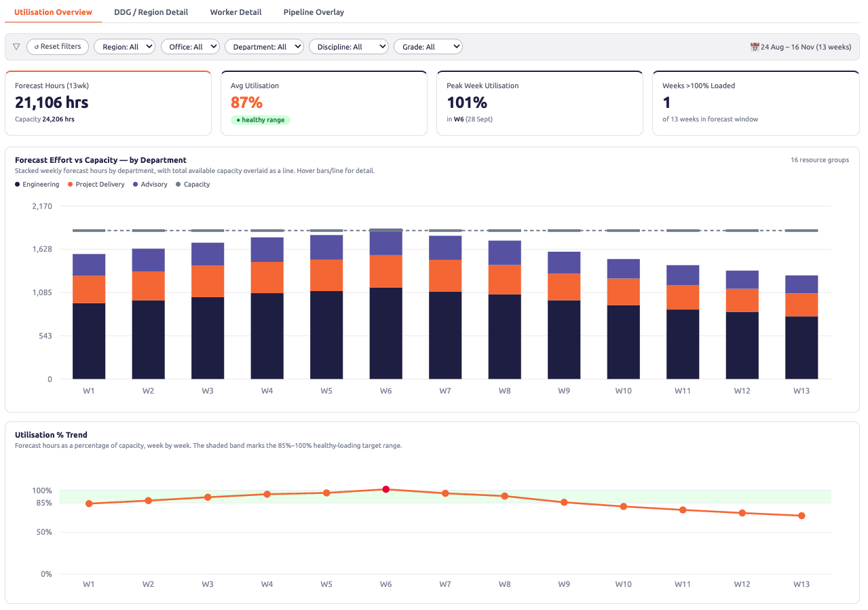This screenshot has height=610, width=868.
Task: Click the 2,170 y-axis label
Action: point(42,206)
